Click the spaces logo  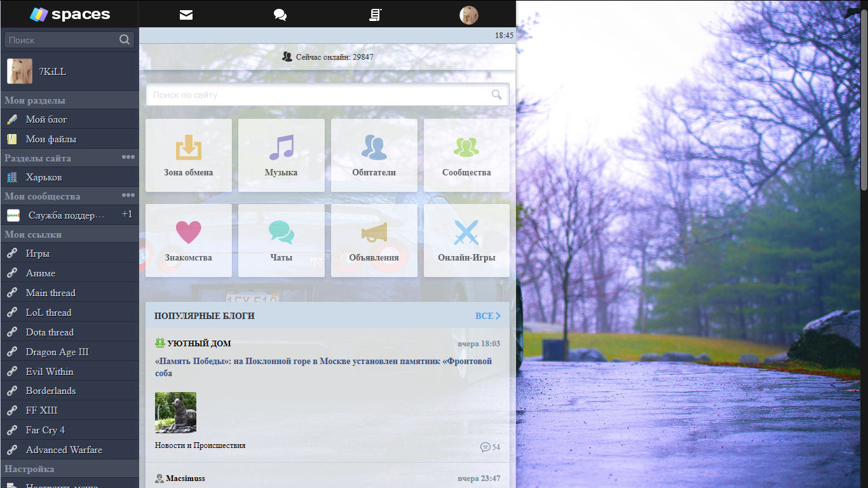click(x=70, y=14)
